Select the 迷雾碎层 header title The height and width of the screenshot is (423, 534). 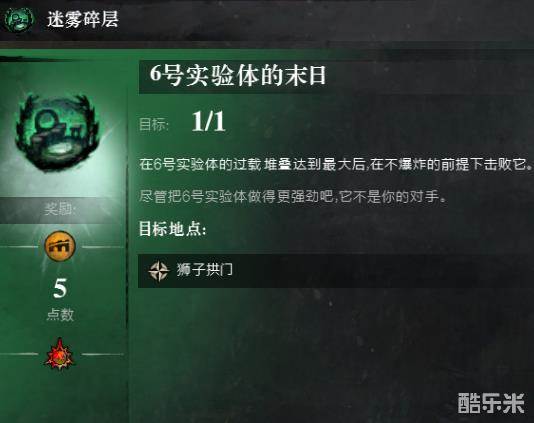(83, 19)
